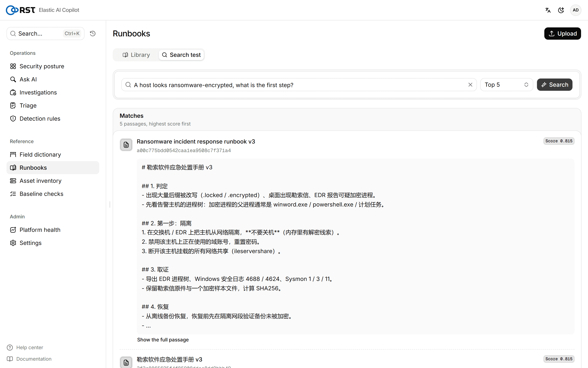Open Platform health

[x=53, y=230]
